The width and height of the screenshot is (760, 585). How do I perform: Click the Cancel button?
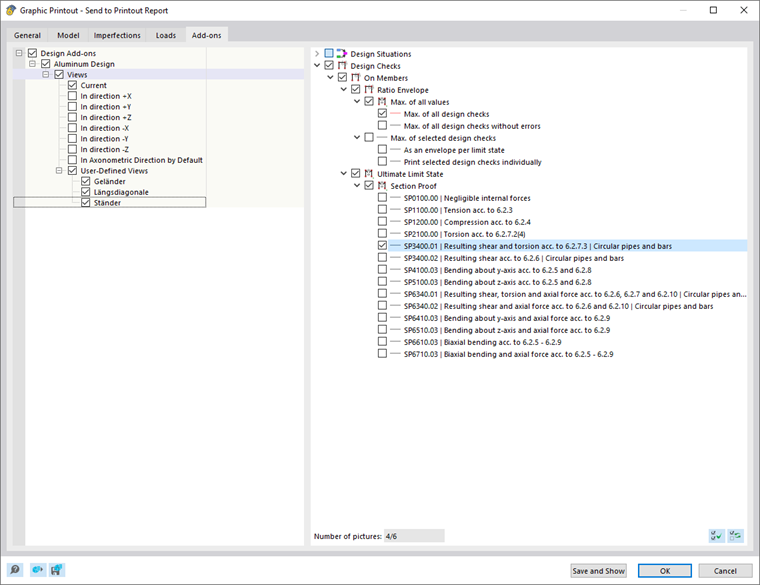[725, 571]
